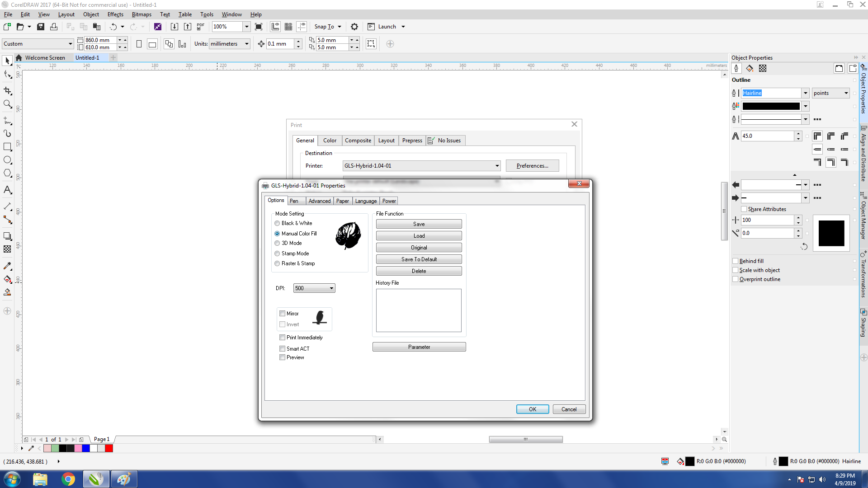
Task: Click the Import icon in toolbar
Action: click(174, 27)
